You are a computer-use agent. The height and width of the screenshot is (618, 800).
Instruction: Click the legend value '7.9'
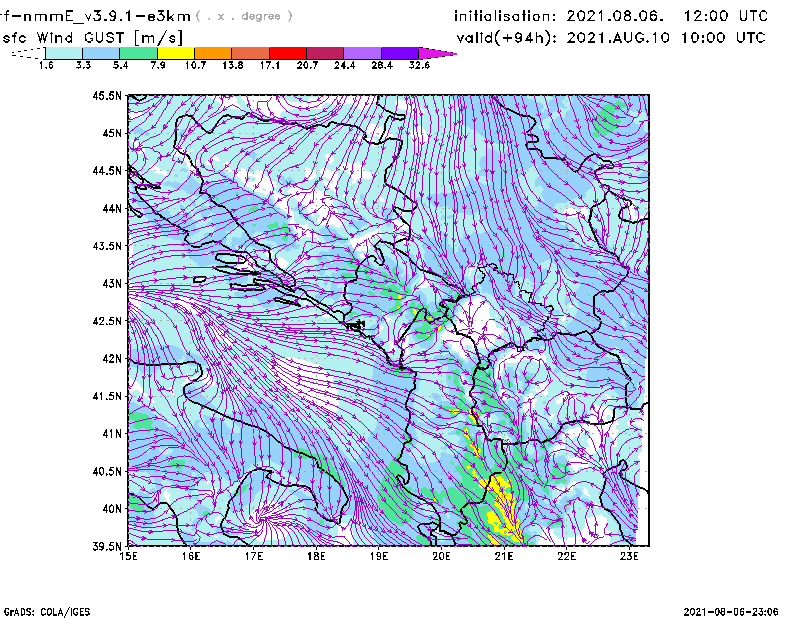click(x=158, y=65)
